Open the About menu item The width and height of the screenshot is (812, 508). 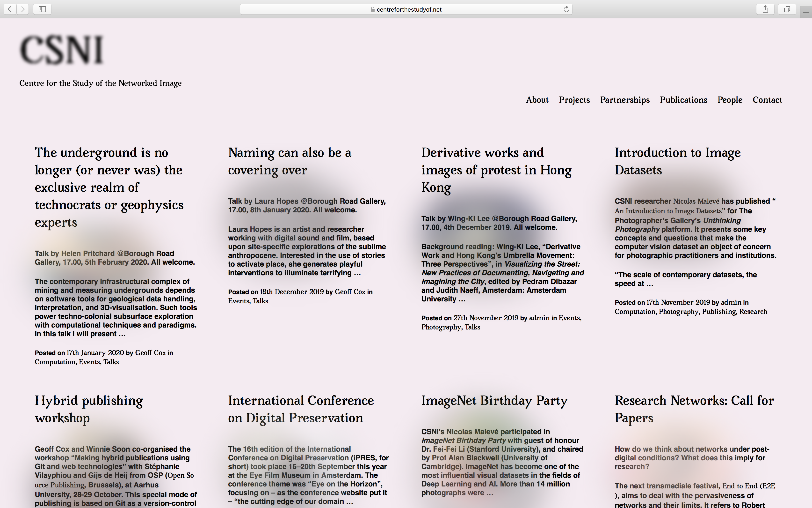537,100
